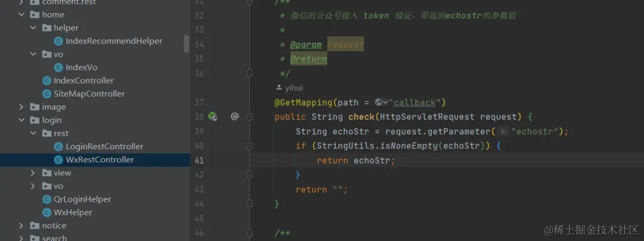This screenshot has width=644, height=241.
Task: Click line number 41 in gutter
Action: coord(199,160)
